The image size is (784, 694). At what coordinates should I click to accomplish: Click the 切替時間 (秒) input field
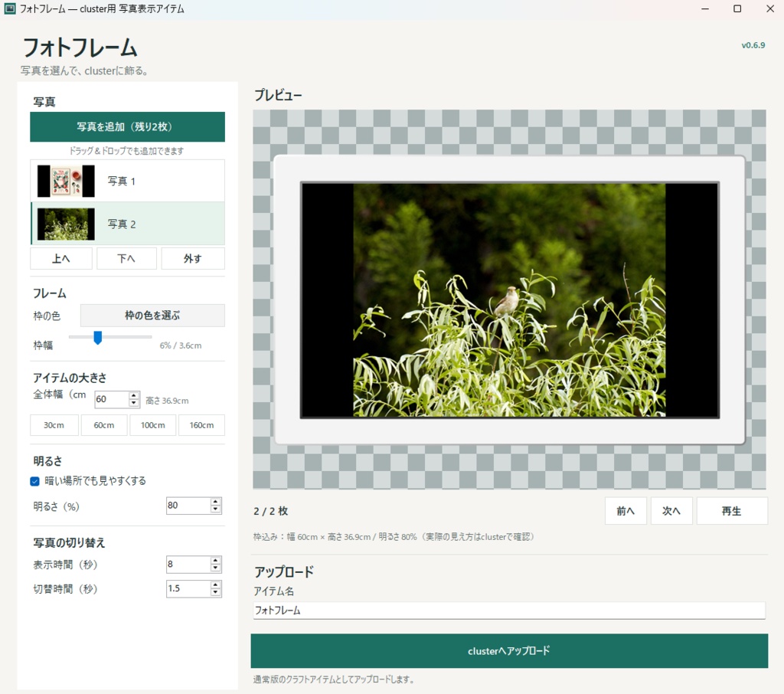tap(188, 588)
